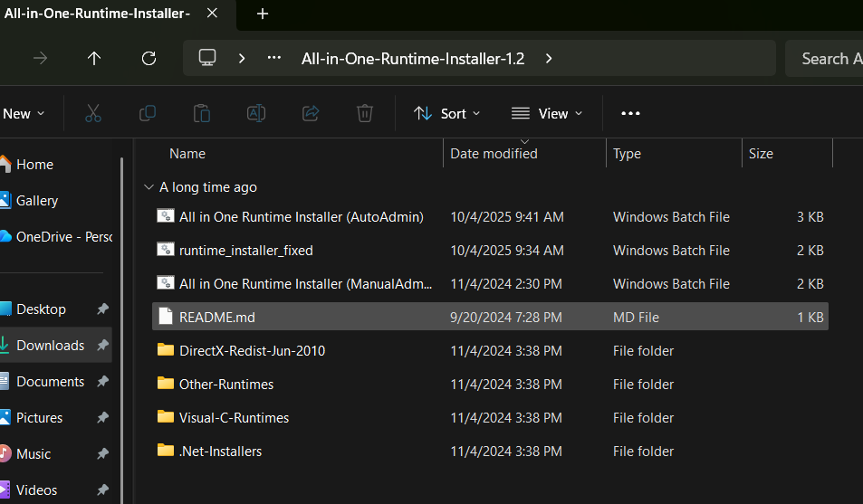Screen dimensions: 863x504
Task: Collapse the A long time ago group
Action: click(x=148, y=187)
